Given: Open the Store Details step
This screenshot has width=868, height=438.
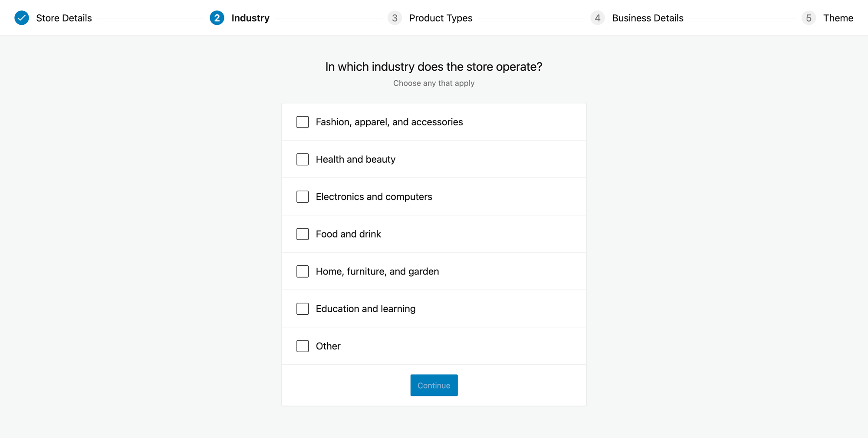Looking at the screenshot, I should [x=64, y=18].
